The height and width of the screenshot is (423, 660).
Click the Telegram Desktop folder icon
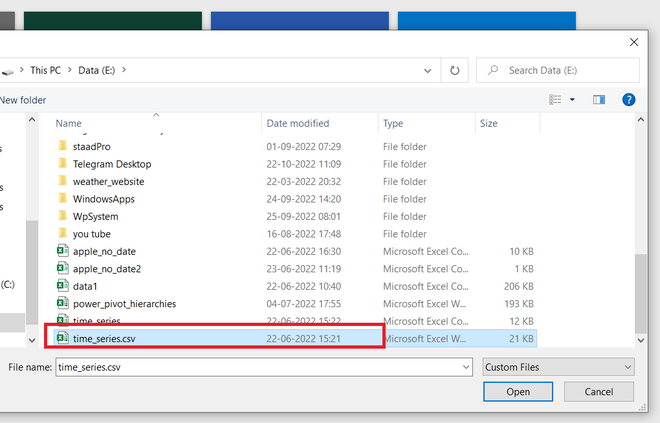click(63, 163)
